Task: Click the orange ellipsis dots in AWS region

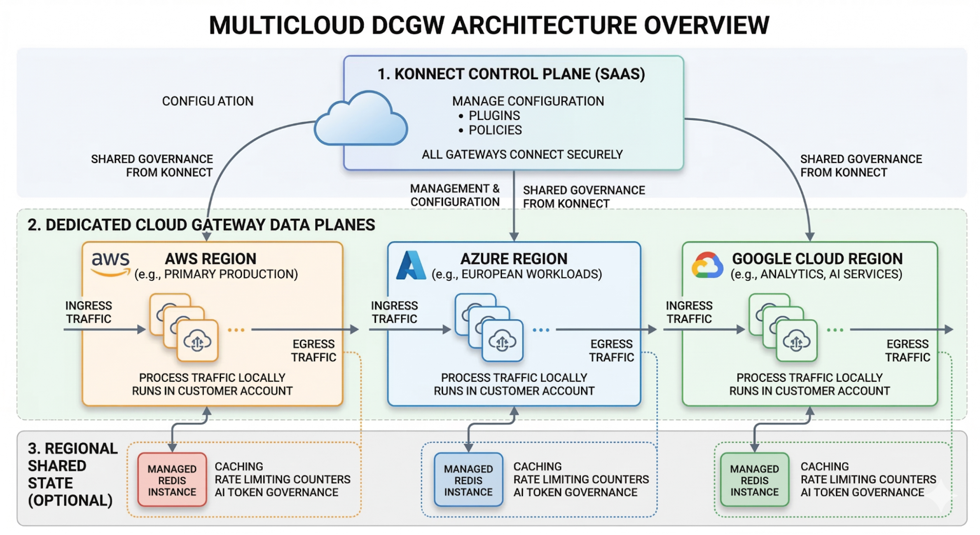Action: (x=236, y=330)
